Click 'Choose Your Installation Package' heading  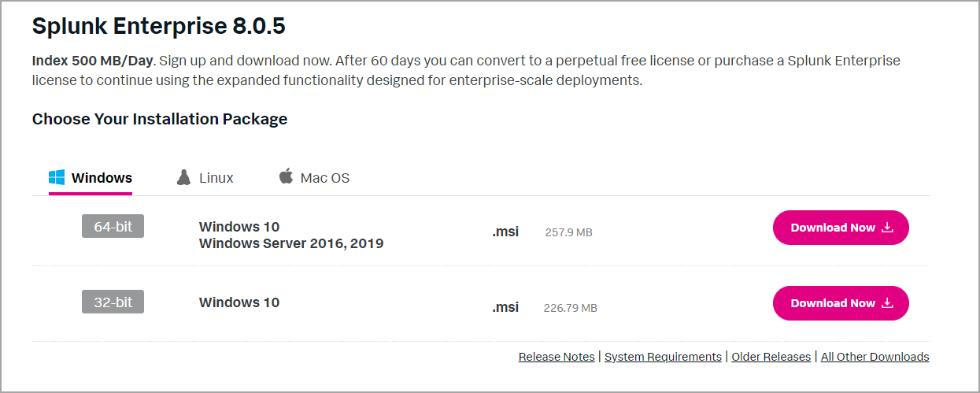point(160,119)
